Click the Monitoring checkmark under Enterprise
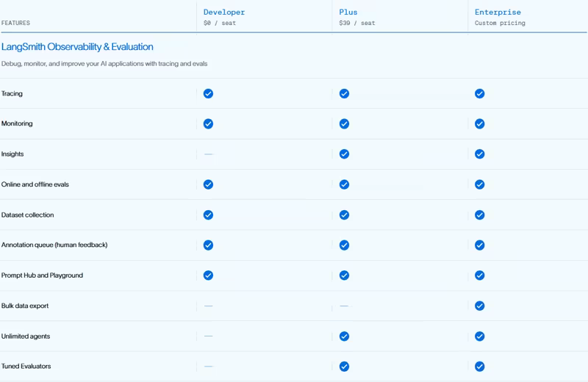Screen dimensions: 588x382 pyautogui.click(x=479, y=123)
